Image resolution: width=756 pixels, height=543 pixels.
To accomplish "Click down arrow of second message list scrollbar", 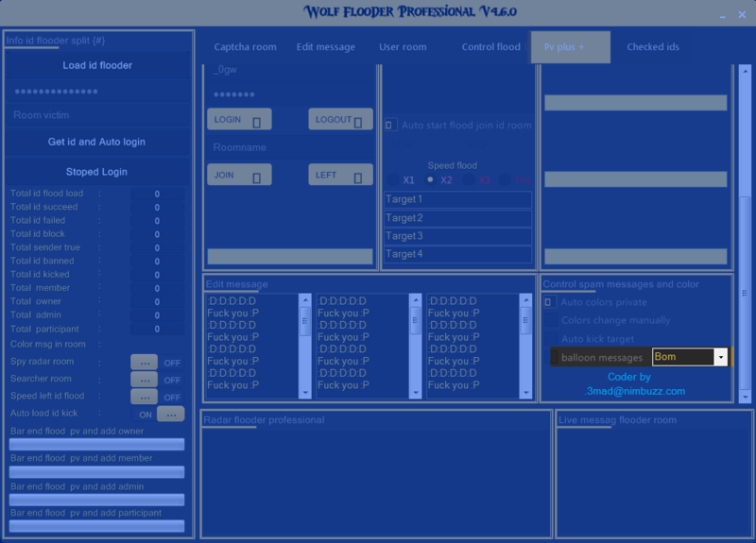I will pyautogui.click(x=416, y=393).
